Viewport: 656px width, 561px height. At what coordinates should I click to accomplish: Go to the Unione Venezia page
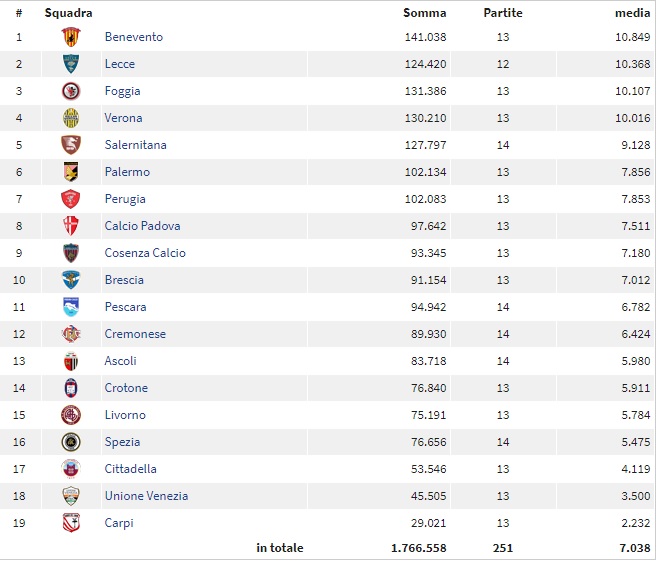146,496
